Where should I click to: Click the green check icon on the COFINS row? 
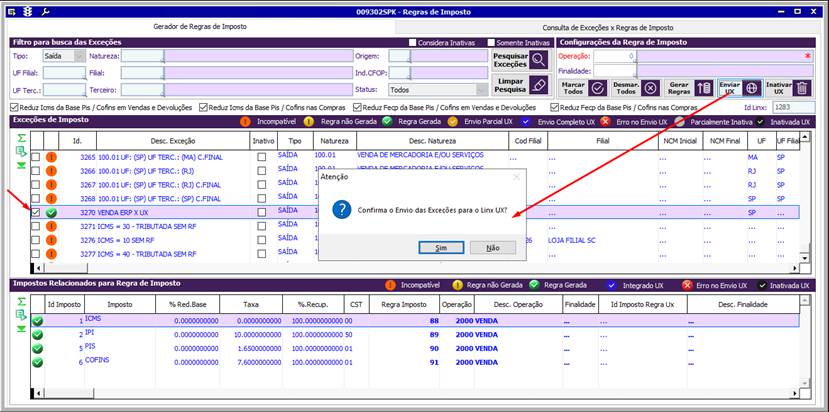pyautogui.click(x=38, y=363)
